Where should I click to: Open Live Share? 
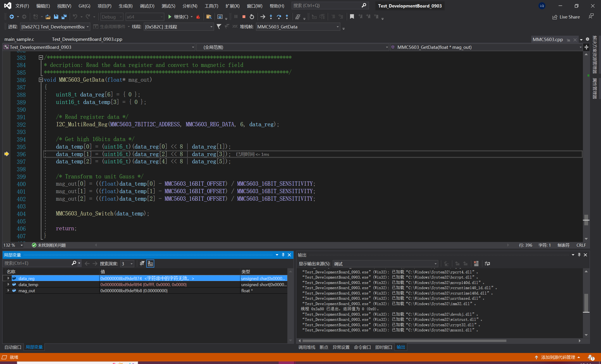pos(566,17)
